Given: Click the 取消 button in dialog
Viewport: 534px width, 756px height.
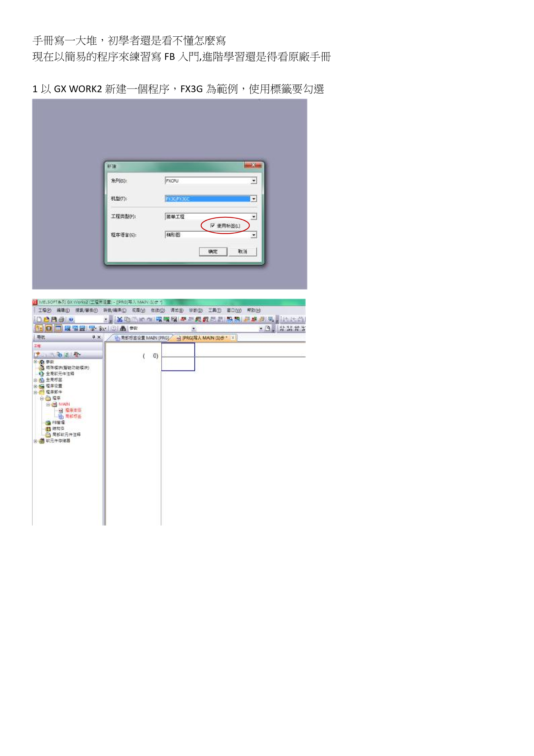Looking at the screenshot, I should pyautogui.click(x=242, y=252).
